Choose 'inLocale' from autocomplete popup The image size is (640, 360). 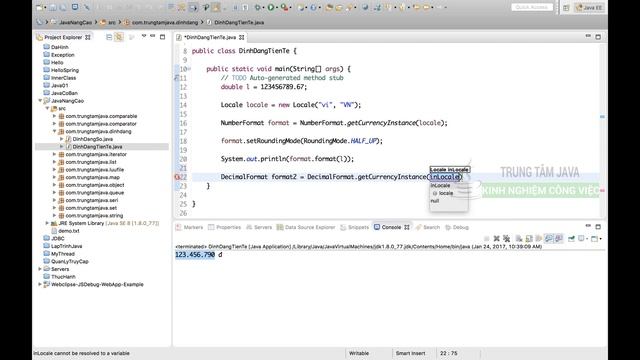(x=440, y=185)
